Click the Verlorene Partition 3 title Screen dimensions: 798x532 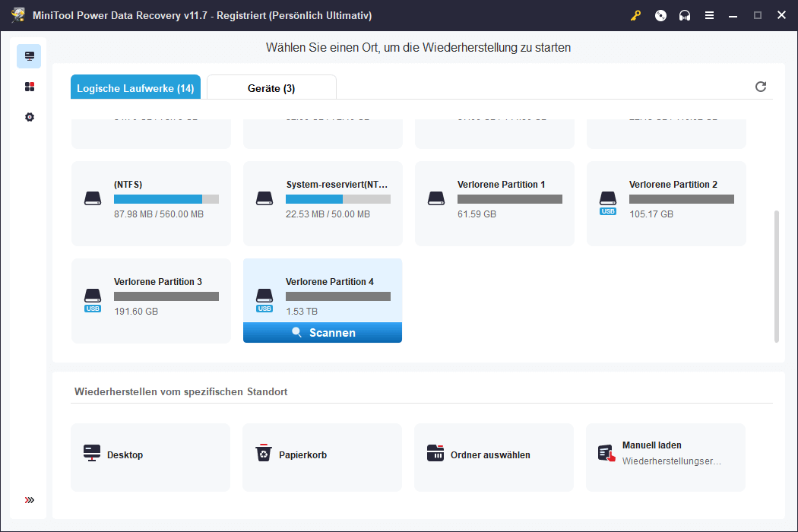point(158,282)
